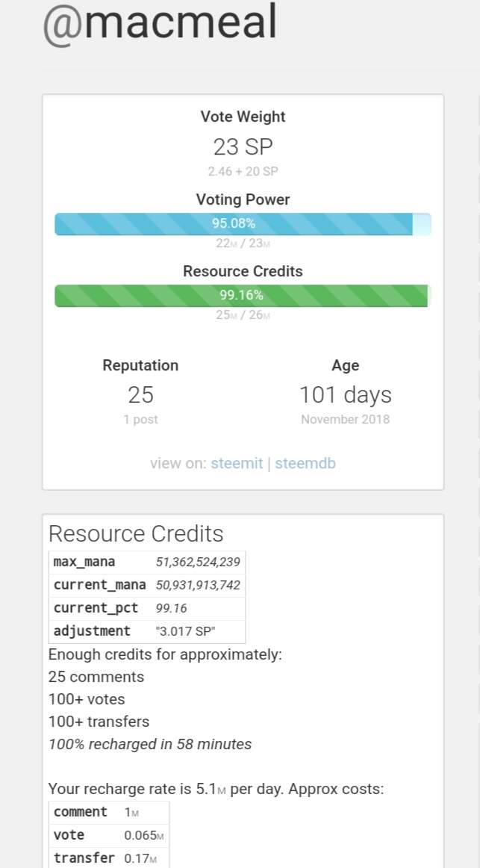This screenshot has width=480, height=868.
Task: Click the Resource Credits section heading
Action: click(x=136, y=533)
